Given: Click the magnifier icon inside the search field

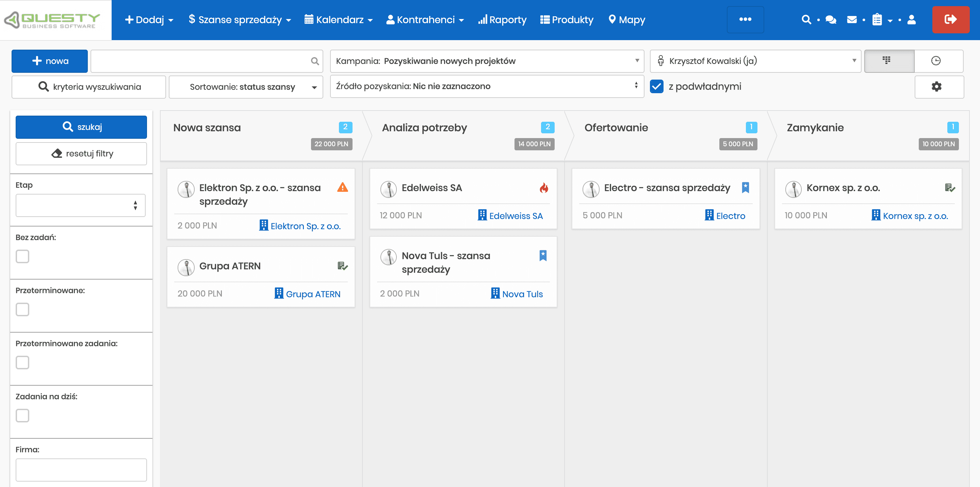Looking at the screenshot, I should [x=315, y=61].
